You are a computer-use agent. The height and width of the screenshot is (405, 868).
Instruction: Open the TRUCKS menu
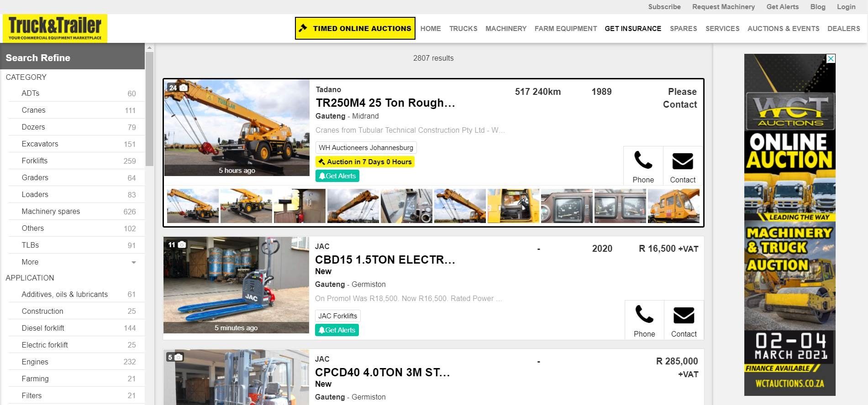463,28
